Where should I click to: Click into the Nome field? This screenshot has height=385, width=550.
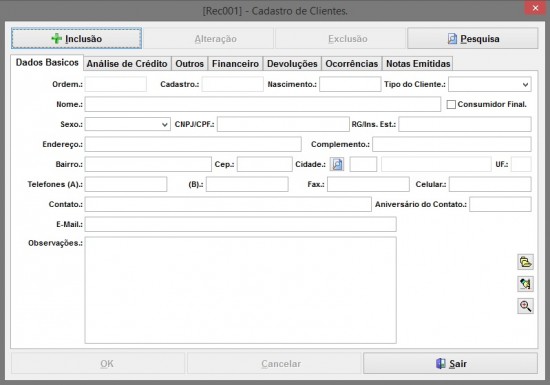coord(263,104)
